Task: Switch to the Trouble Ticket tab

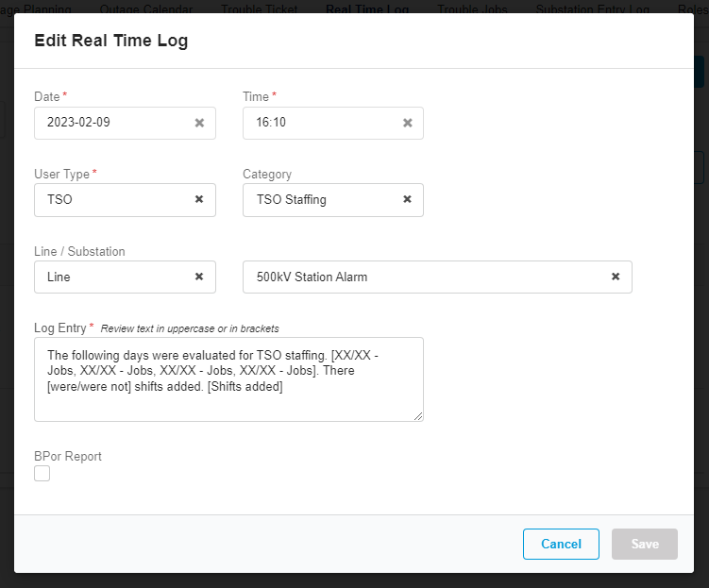Action: (x=259, y=9)
